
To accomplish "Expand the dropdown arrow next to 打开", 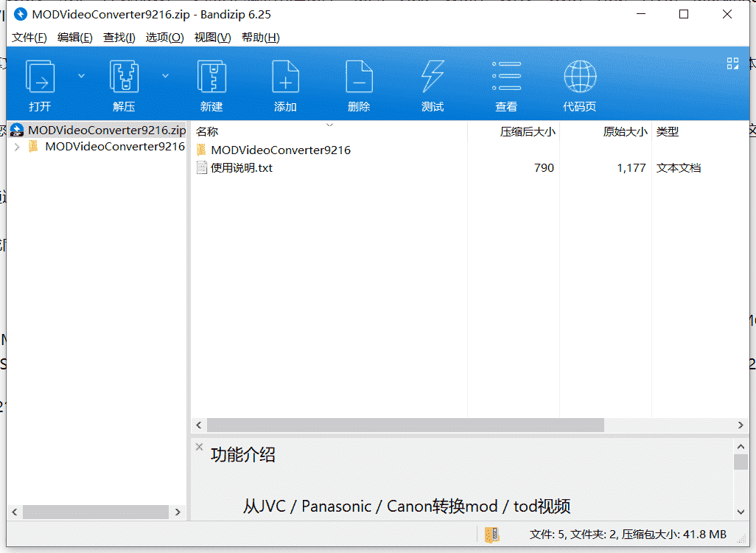I will 82,76.
